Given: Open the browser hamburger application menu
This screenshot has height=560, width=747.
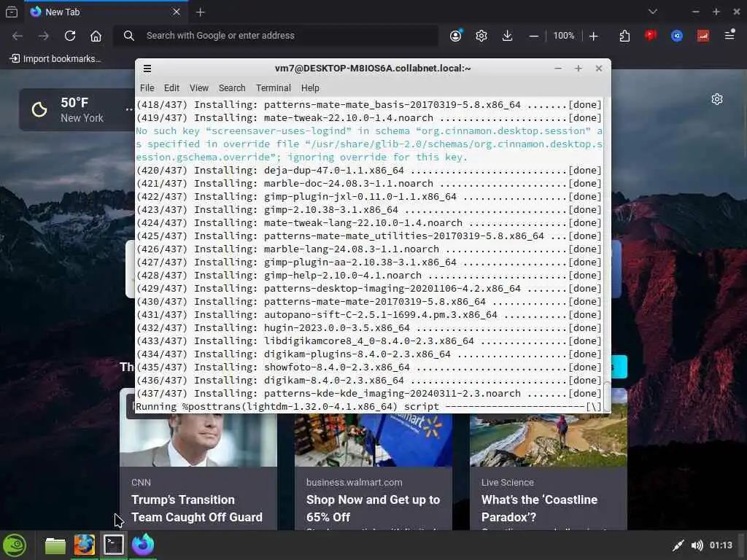Looking at the screenshot, I should (x=729, y=35).
